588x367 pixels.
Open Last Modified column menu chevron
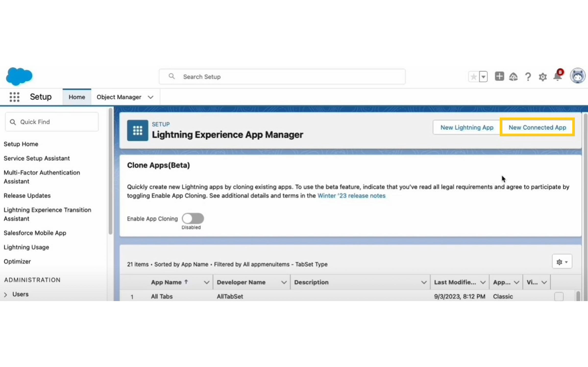(483, 282)
